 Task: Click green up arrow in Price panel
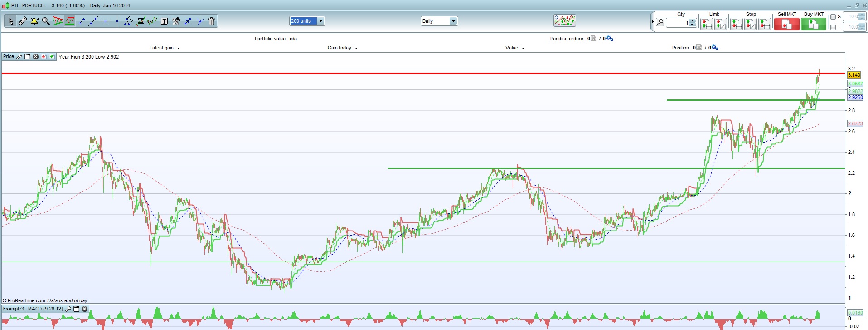tap(52, 57)
